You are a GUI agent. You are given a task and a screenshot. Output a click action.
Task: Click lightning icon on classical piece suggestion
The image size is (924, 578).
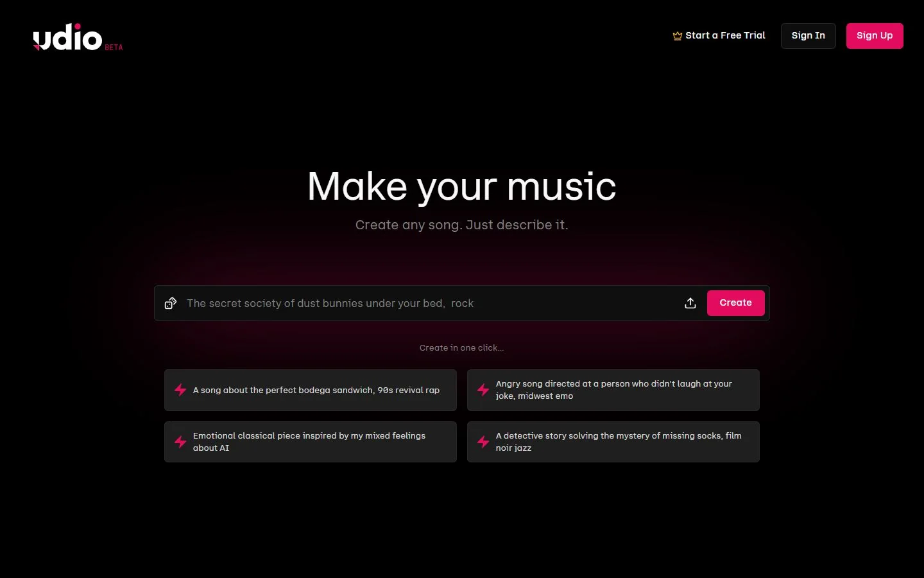click(x=180, y=442)
